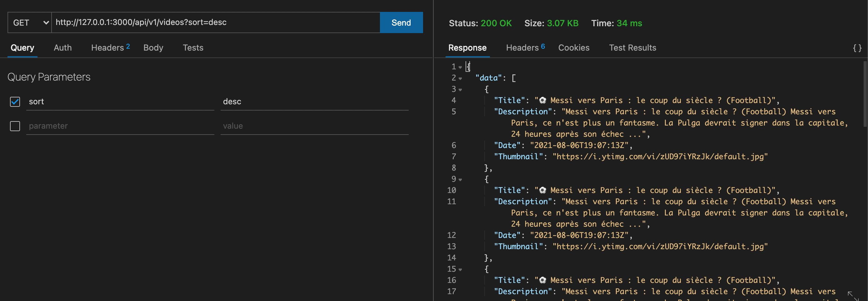This screenshot has height=301, width=868.
Task: Click the Title text on line 10
Action: (x=656, y=190)
